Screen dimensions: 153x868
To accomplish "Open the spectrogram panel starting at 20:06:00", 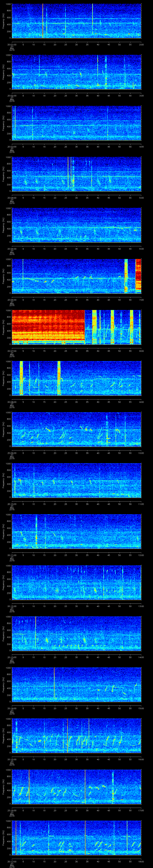I will (77, 276).
